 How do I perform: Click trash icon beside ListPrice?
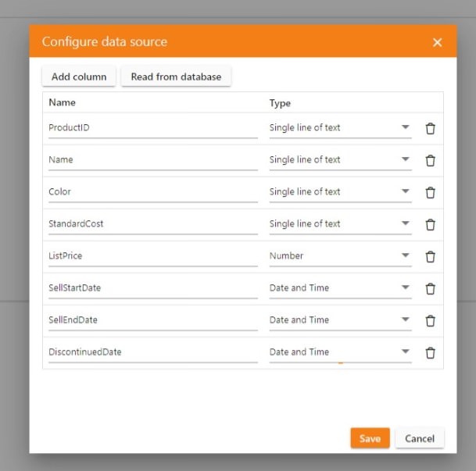click(430, 256)
